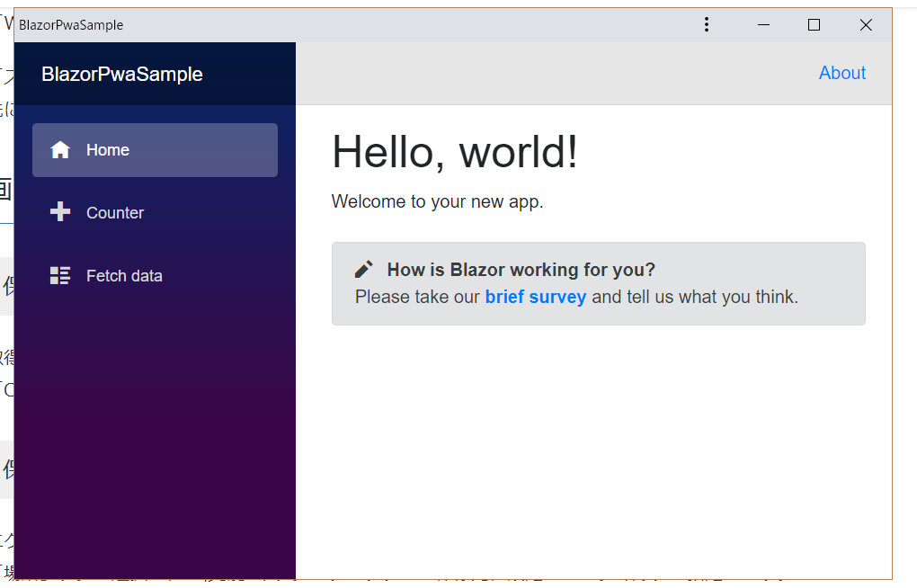Follow the brief survey link
This screenshot has width=917, height=588.
pos(536,298)
